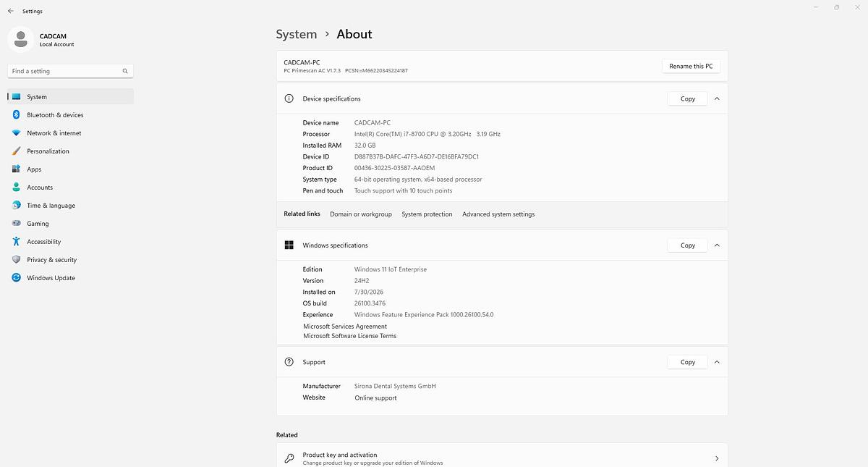This screenshot has height=467, width=868.
Task: Open System in the sidebar
Action: (x=71, y=97)
